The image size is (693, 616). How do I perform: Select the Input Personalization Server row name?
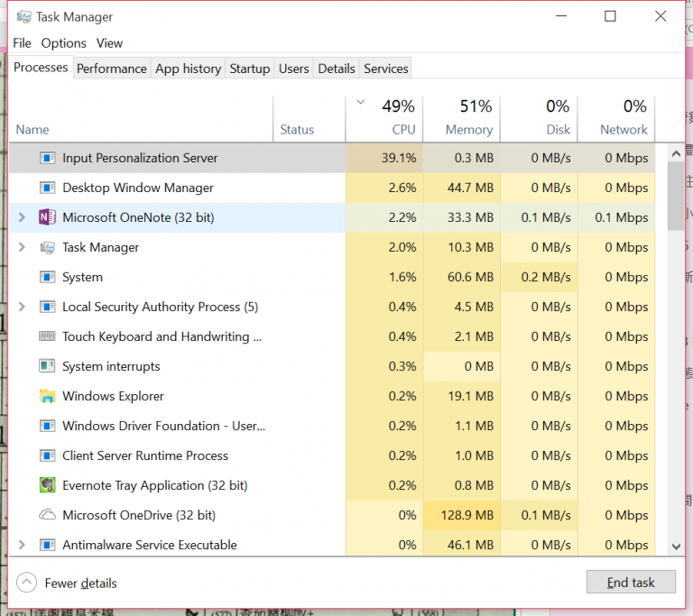(140, 158)
